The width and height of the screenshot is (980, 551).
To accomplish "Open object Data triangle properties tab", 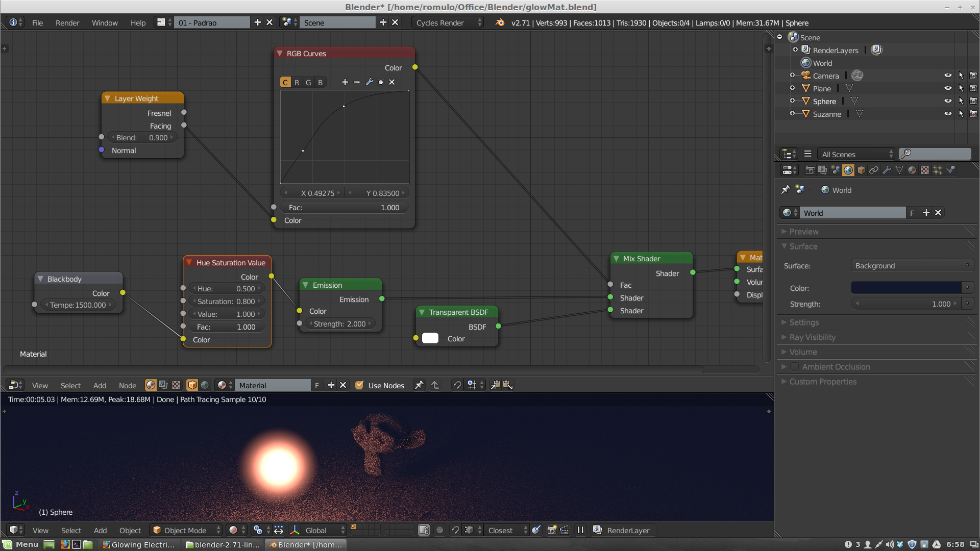I will pos(899,170).
